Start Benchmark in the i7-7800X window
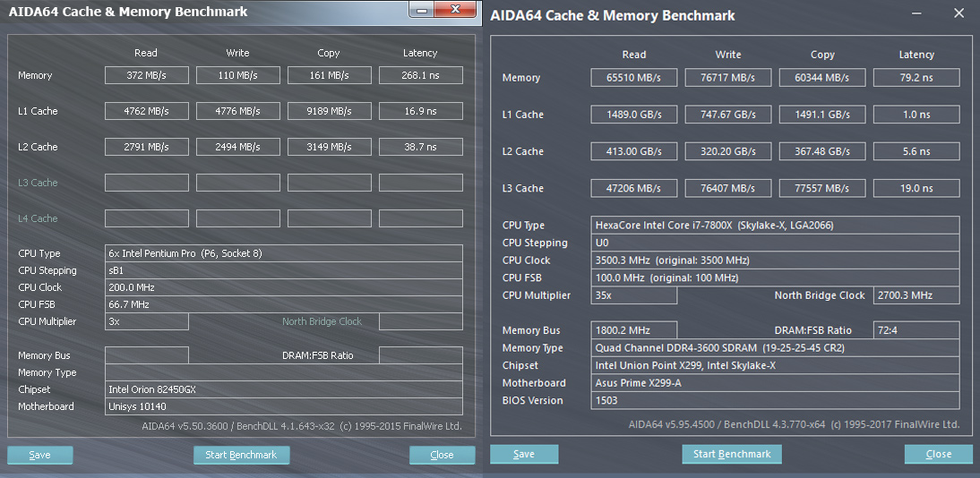 click(x=732, y=454)
